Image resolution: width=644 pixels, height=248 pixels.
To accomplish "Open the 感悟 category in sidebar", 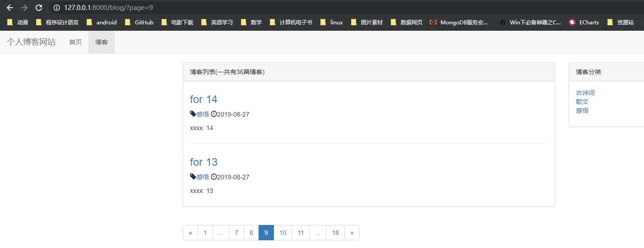I will tap(582, 110).
